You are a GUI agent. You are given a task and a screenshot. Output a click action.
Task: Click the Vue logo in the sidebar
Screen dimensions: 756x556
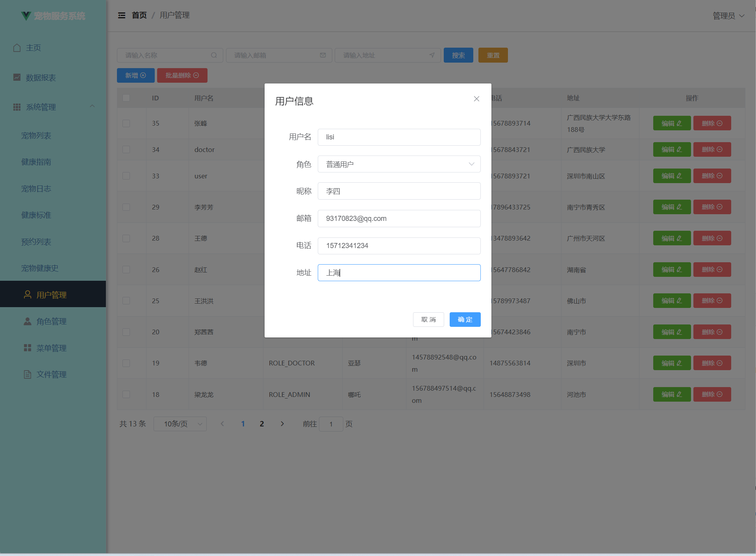point(26,16)
